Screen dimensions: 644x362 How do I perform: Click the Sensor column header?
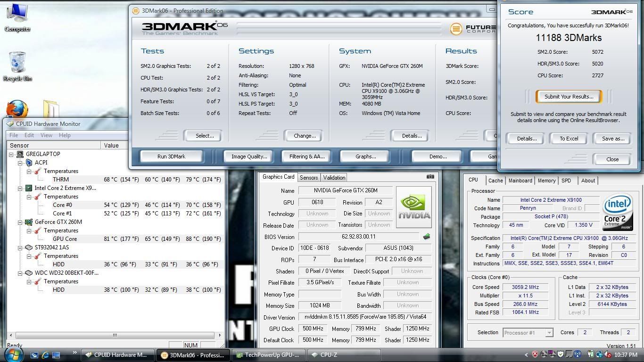tap(54, 145)
